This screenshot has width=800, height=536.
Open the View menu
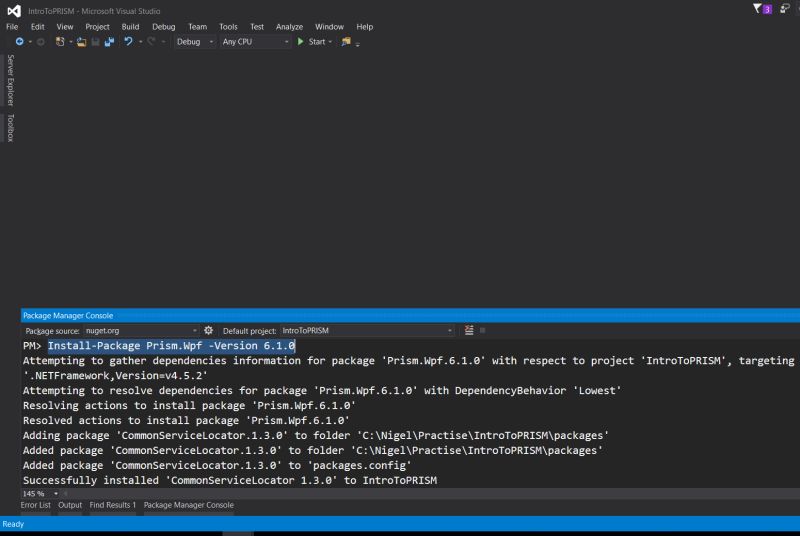[x=65, y=27]
